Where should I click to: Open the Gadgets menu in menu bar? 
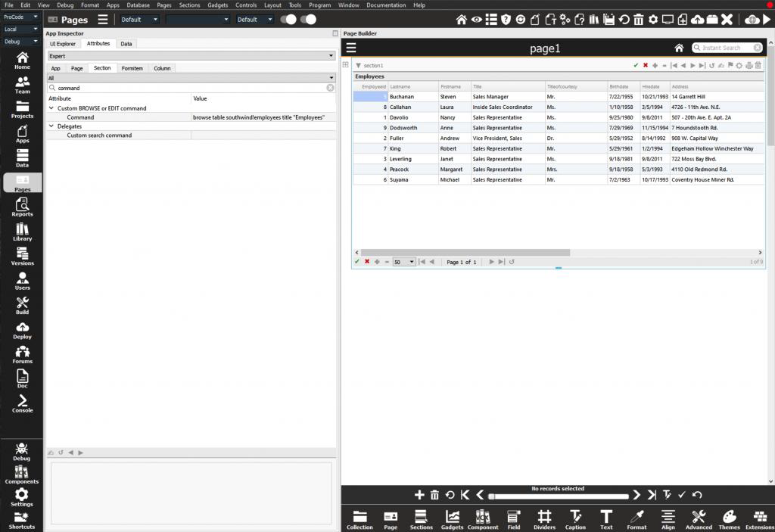(x=217, y=5)
